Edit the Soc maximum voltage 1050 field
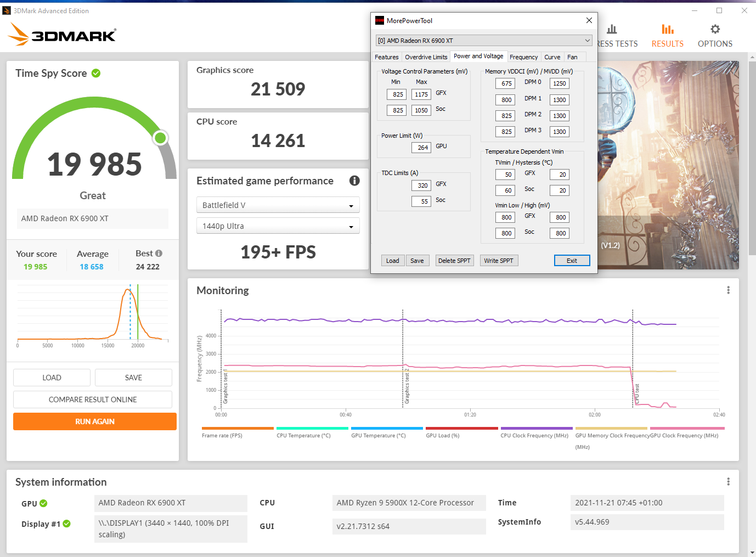This screenshot has width=756, height=557. coord(421,110)
